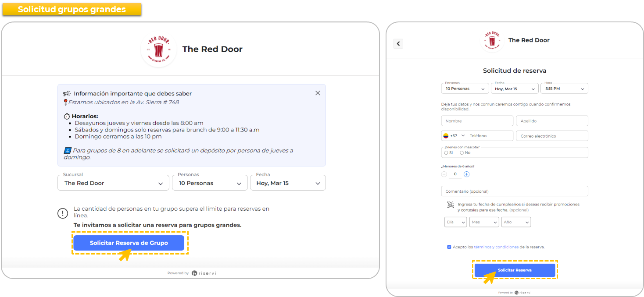Image resolution: width=644 pixels, height=297 pixels.
Task: Click the Correo electrónico input field
Action: click(552, 136)
